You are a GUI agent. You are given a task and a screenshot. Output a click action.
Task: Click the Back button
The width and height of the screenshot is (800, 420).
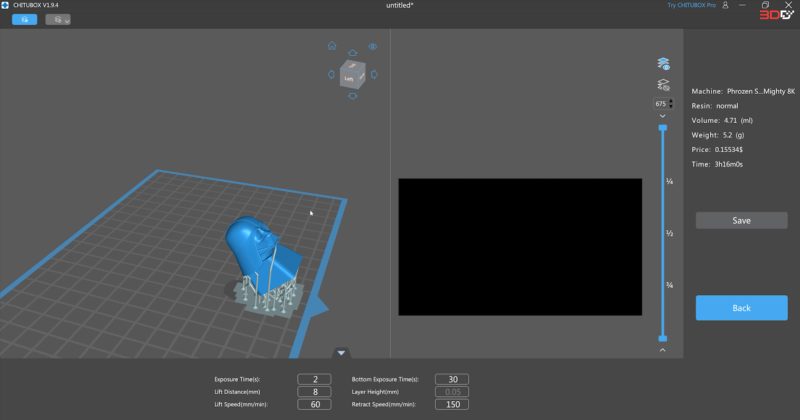pyautogui.click(x=741, y=308)
